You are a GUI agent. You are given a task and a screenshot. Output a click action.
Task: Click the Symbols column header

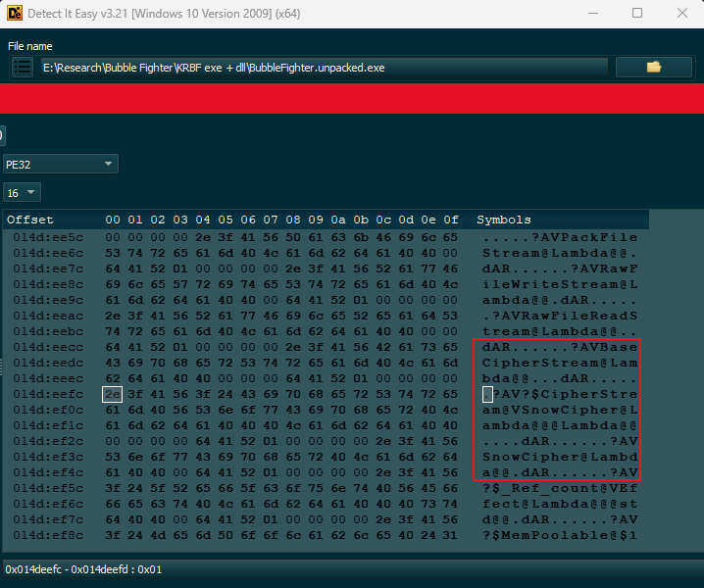pos(504,220)
